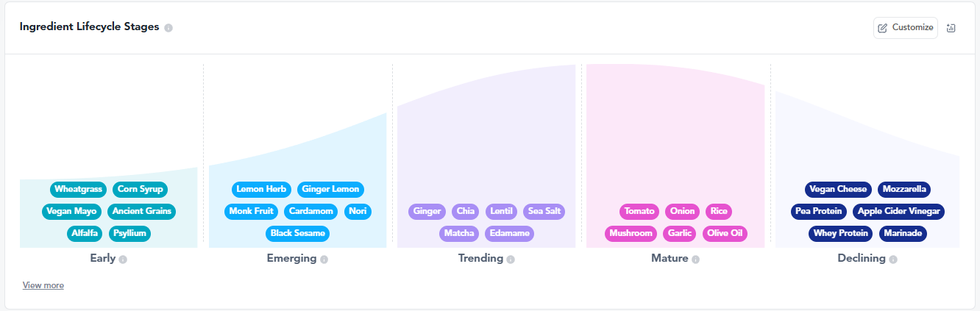Select the Monk Fruit ingredient tag
This screenshot has height=311, width=980.
point(251,212)
